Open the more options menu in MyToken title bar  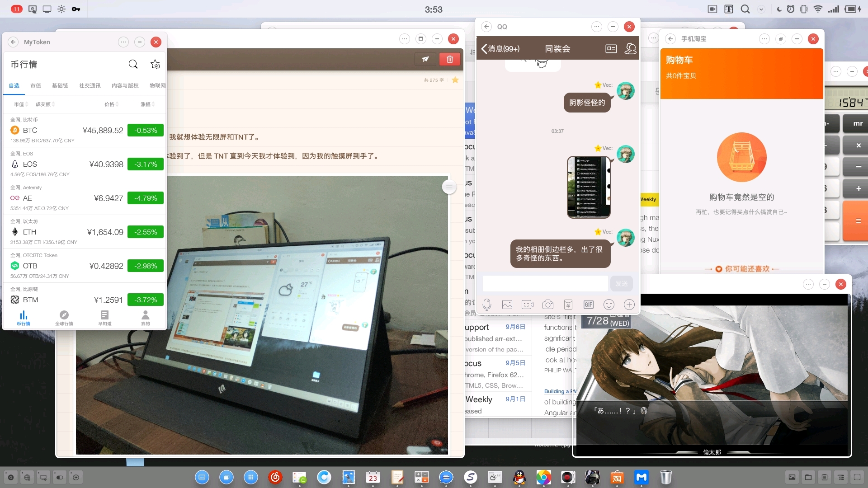[123, 42]
